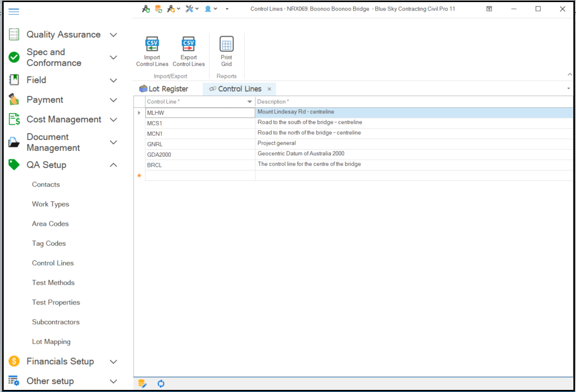Screen dimensions: 576x392
Task: Select the Area Codes menu item
Action: 50,224
